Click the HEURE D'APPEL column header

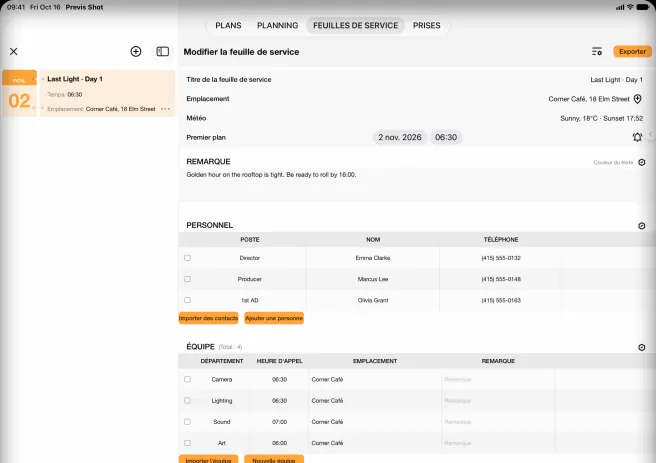[x=279, y=361]
